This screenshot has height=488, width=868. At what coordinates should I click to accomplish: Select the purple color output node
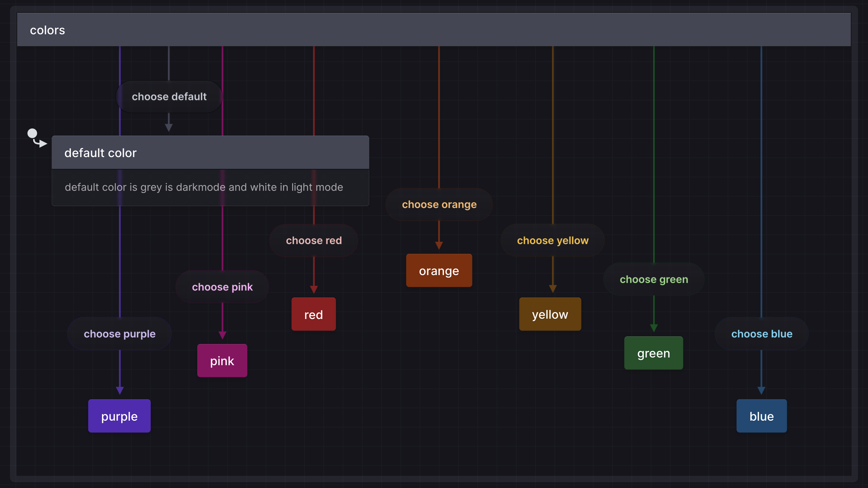click(120, 416)
